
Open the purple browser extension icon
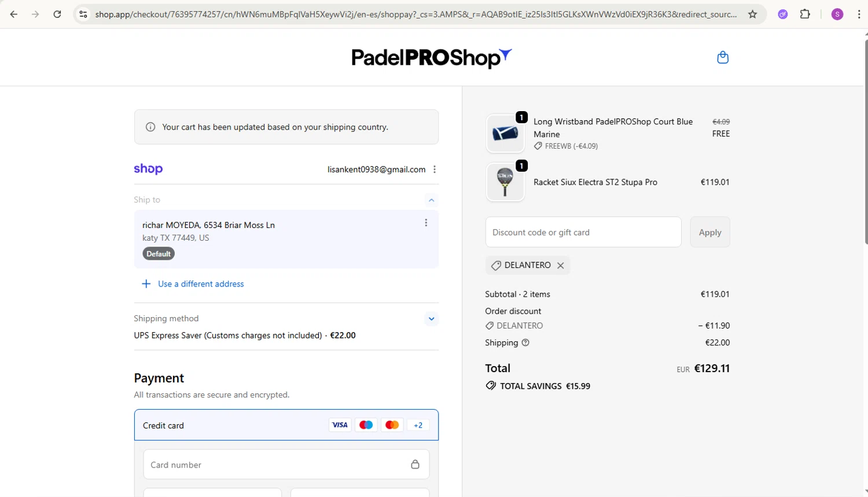(783, 14)
